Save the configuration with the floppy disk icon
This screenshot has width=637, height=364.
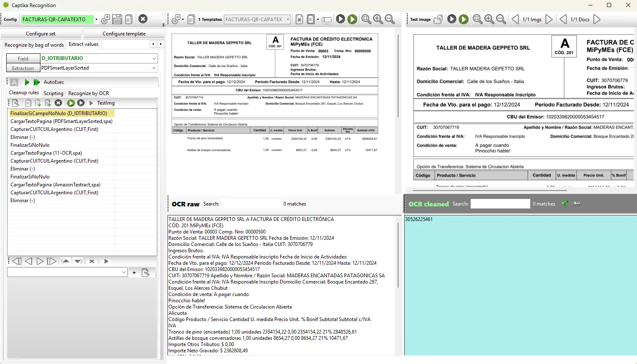tap(117, 19)
